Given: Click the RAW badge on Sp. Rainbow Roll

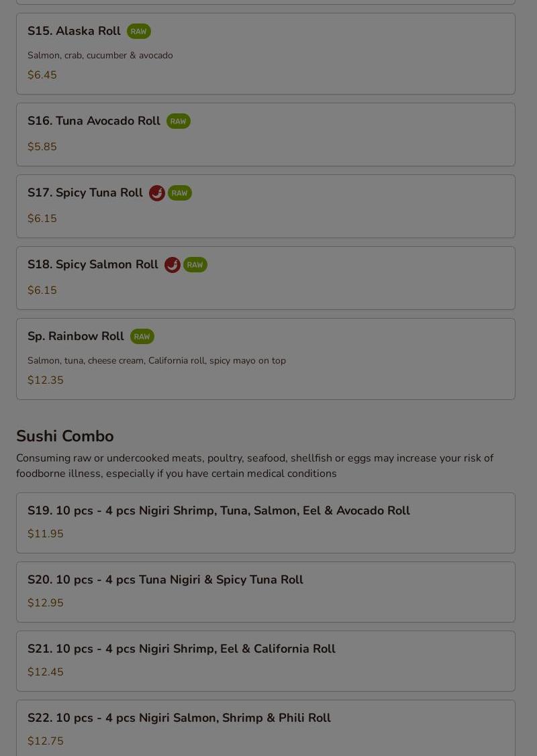Looking at the screenshot, I should tap(142, 337).
